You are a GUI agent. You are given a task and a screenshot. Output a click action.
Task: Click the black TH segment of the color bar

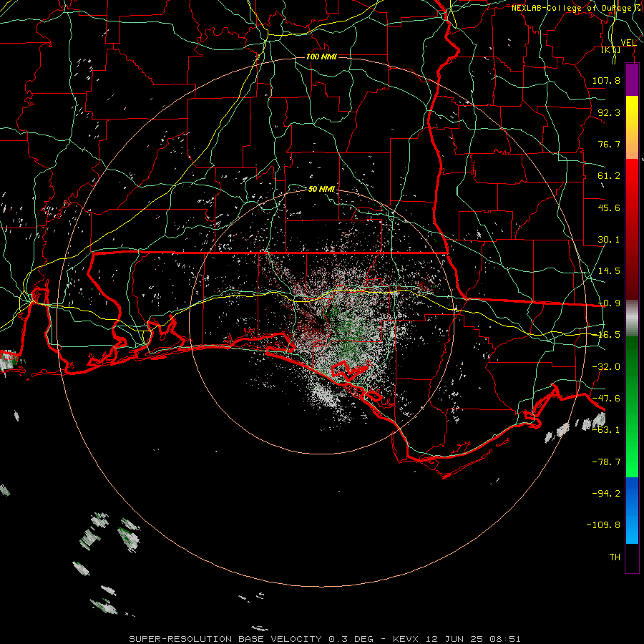coord(632,557)
